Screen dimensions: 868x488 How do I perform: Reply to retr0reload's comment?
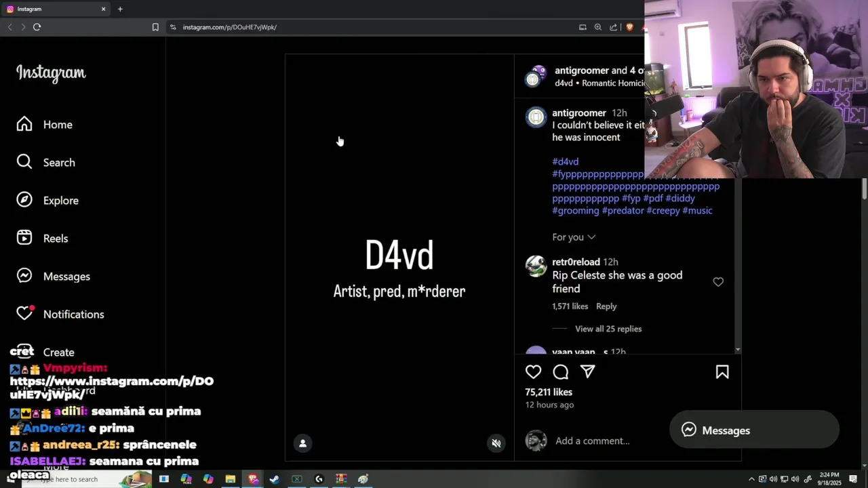click(606, 306)
